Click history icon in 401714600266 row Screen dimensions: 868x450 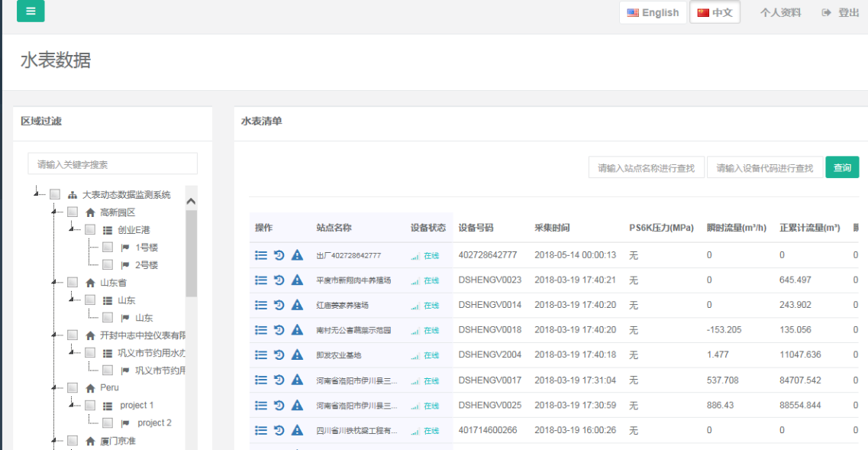click(279, 431)
